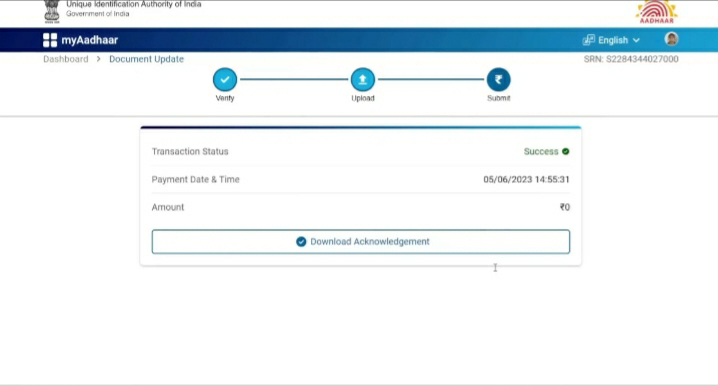
Task: Click the language translate icon
Action: 588,40
